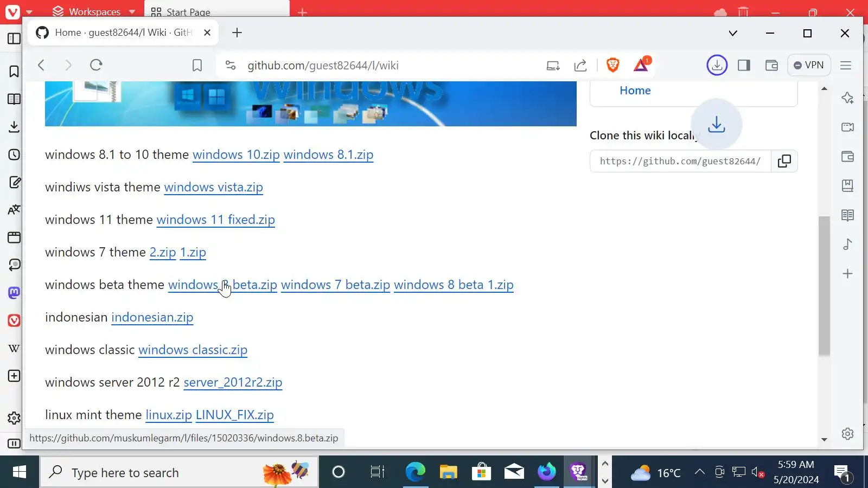Toggle the Vivaldi side panel button

[x=14, y=38]
